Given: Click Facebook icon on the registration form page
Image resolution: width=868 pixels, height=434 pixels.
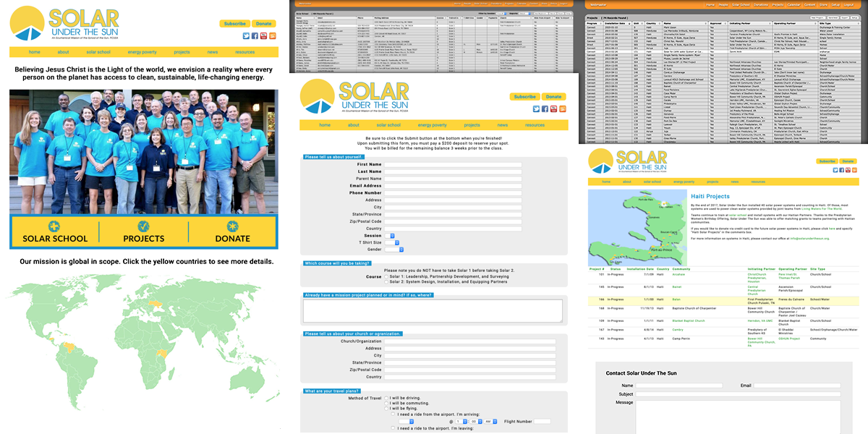Looking at the screenshot, I should click(545, 109).
